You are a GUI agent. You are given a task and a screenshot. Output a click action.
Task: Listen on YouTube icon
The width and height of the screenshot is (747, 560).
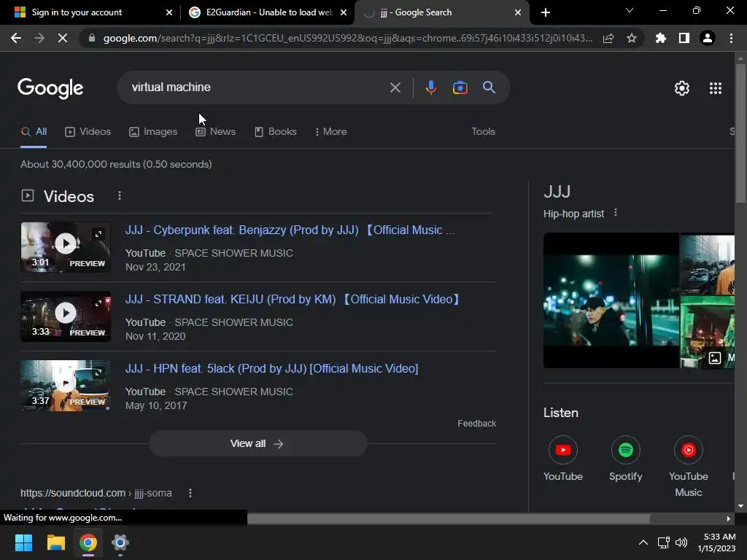[563, 450]
